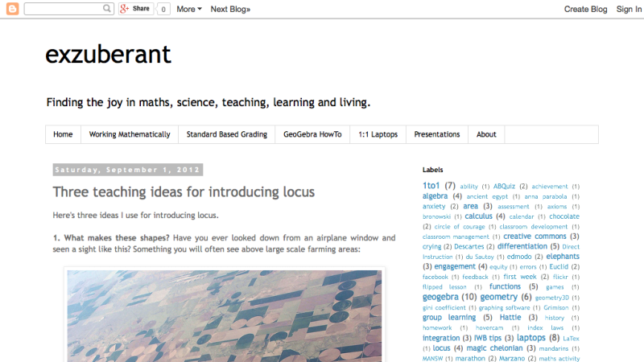Open the 1:1 Laptops tab
Image resolution: width=644 pixels, height=362 pixels.
click(378, 134)
